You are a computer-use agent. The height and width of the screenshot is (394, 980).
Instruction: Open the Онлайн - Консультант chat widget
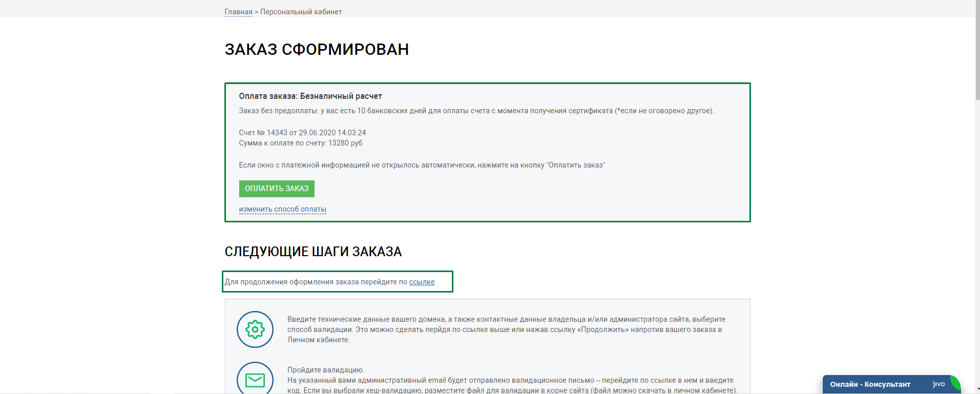point(891,384)
